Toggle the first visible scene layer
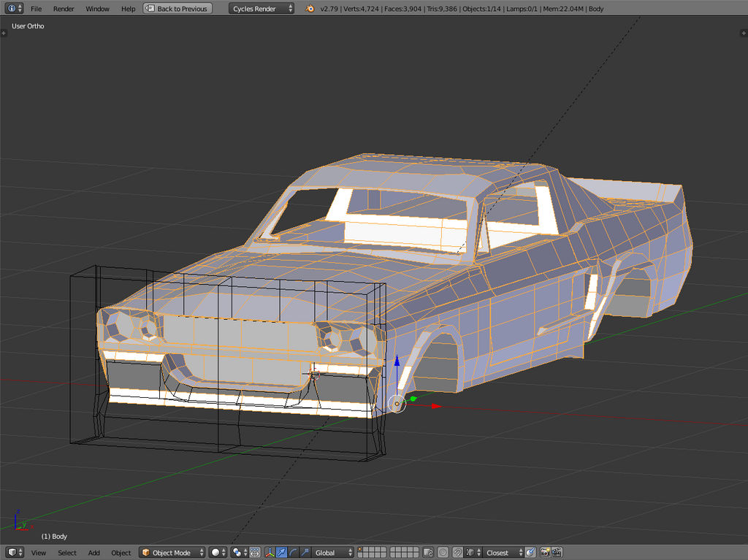 click(x=361, y=550)
